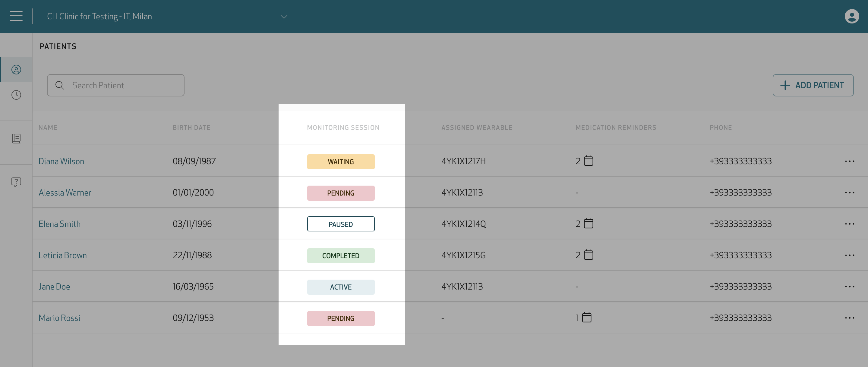Select wearable ID 4YK1X1217H
This screenshot has width=868, height=367.
pos(463,161)
